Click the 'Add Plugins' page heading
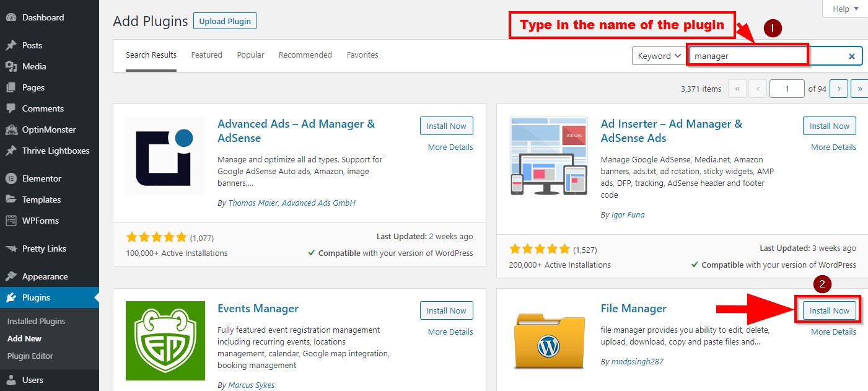This screenshot has height=391, width=868. pyautogui.click(x=151, y=21)
